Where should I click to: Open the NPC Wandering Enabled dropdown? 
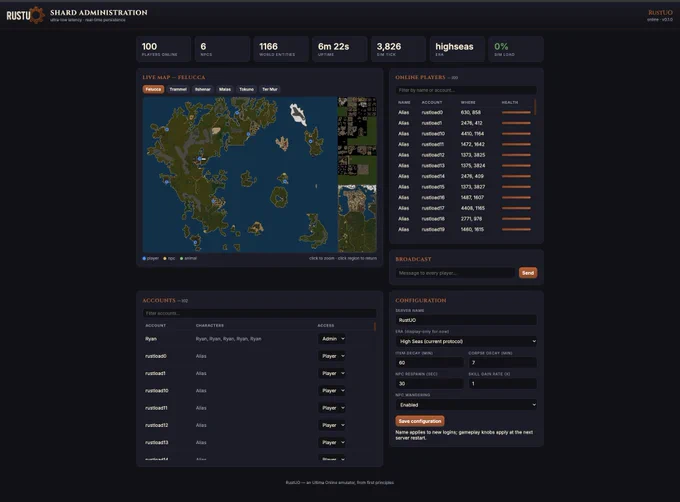pos(466,405)
